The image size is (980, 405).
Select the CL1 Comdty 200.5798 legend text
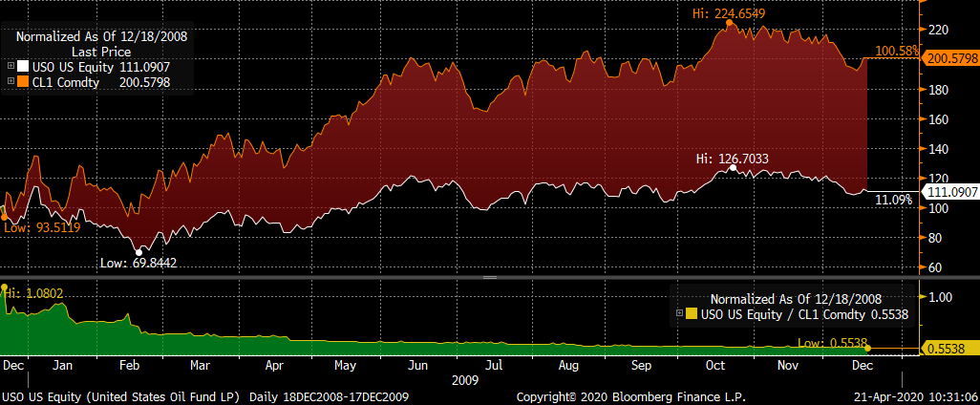click(101, 82)
